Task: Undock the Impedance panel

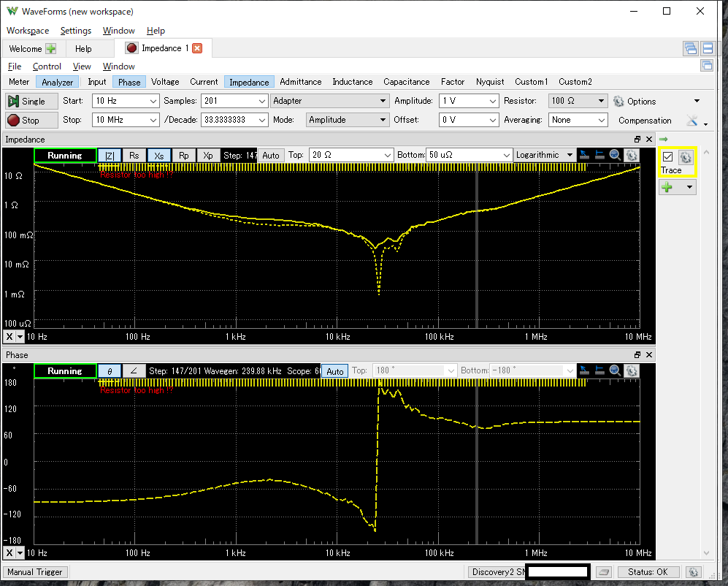Action: [x=637, y=140]
